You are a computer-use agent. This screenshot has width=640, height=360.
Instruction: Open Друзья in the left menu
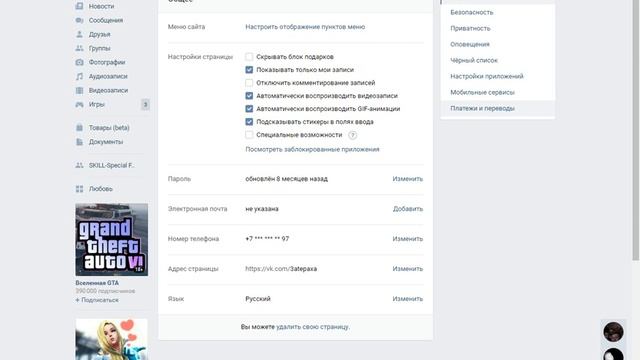tap(100, 34)
